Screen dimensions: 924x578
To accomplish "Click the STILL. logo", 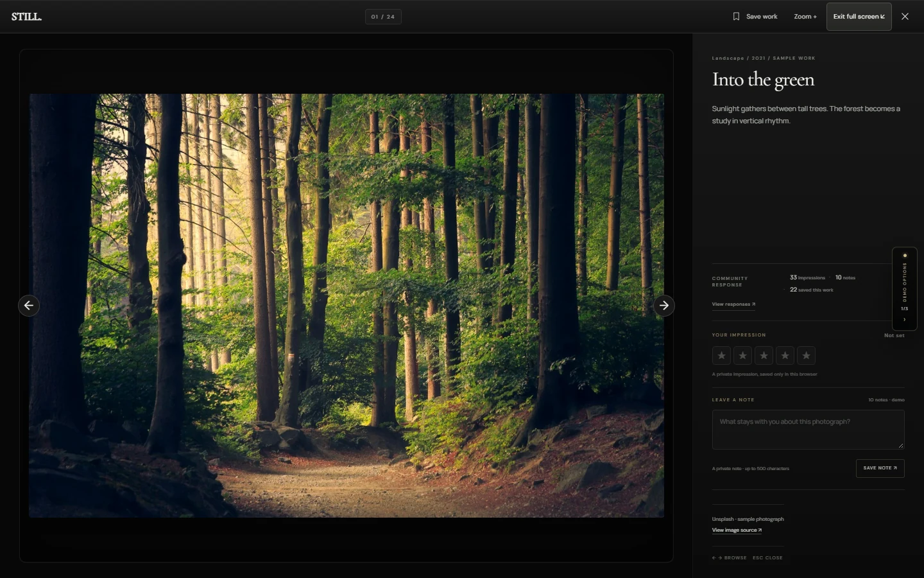I will click(26, 17).
